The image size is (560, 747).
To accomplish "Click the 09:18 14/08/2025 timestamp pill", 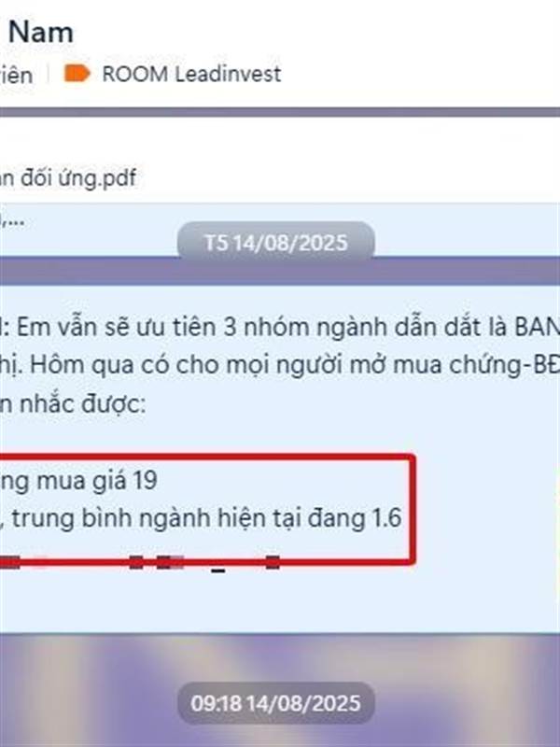I will (x=275, y=704).
